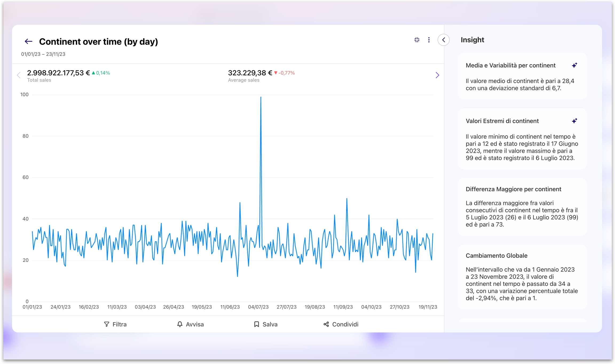Click the Insight panel heading

(472, 40)
